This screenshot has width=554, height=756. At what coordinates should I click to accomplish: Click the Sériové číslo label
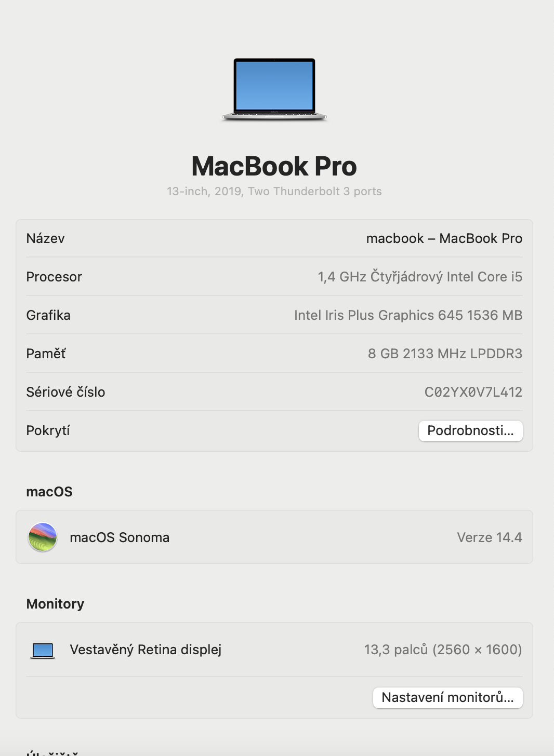[x=65, y=392]
